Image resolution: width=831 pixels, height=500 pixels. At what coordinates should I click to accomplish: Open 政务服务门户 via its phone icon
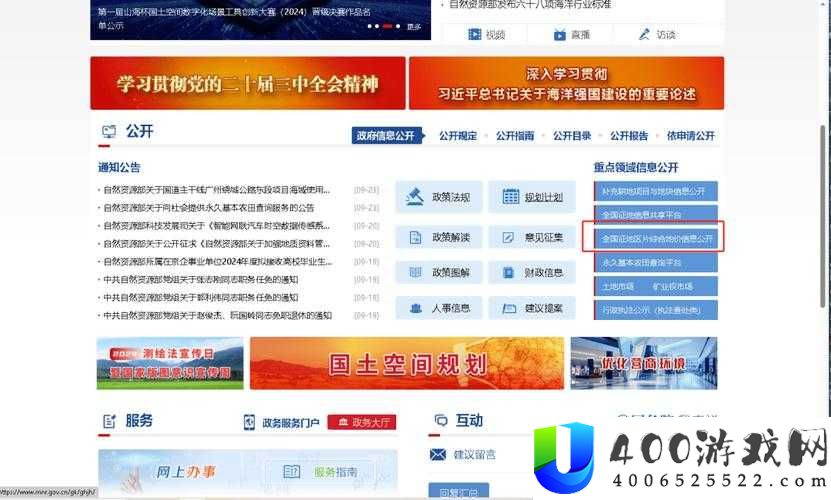(x=249, y=422)
